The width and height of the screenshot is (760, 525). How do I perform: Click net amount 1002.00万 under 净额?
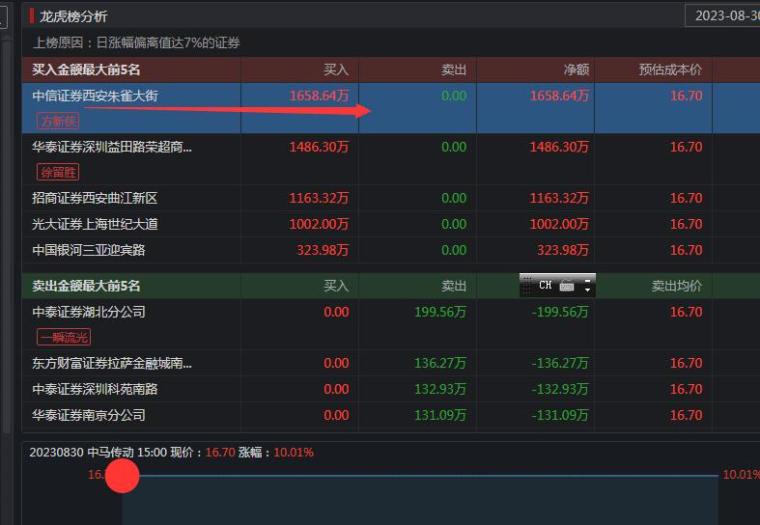point(559,224)
